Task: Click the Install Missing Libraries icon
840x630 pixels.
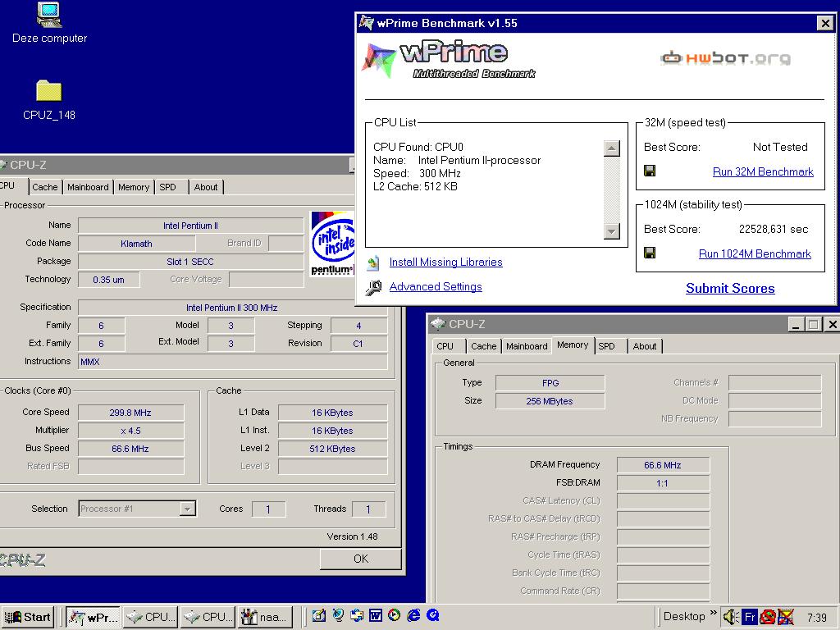Action: (x=373, y=262)
